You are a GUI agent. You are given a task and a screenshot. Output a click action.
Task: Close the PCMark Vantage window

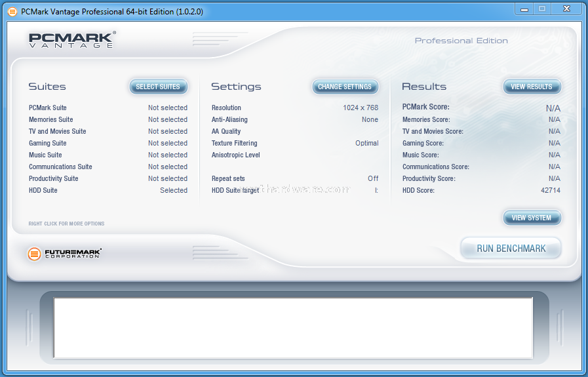566,9
